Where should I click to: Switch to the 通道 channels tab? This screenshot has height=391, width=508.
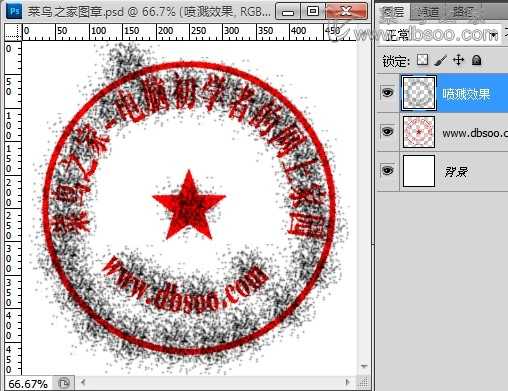pos(428,13)
